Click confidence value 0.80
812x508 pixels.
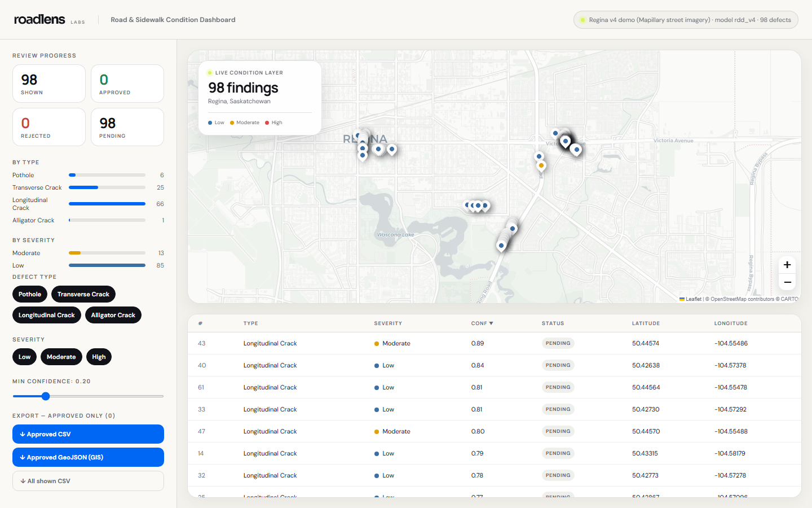(478, 431)
